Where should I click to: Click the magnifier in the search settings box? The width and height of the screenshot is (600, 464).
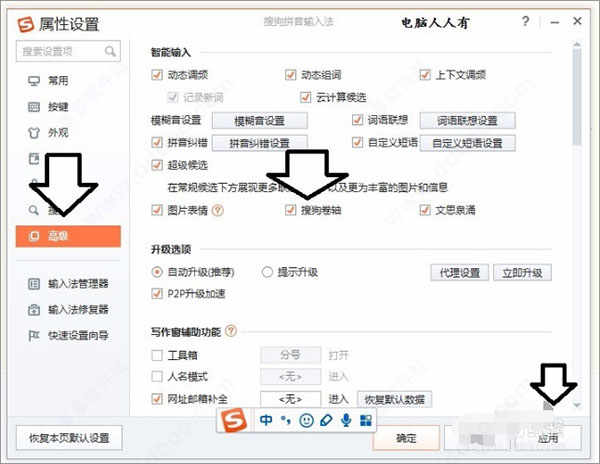point(110,51)
